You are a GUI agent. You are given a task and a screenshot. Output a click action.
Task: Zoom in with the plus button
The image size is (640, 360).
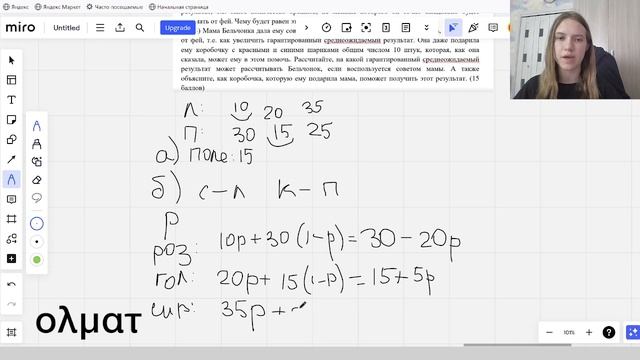(x=589, y=333)
